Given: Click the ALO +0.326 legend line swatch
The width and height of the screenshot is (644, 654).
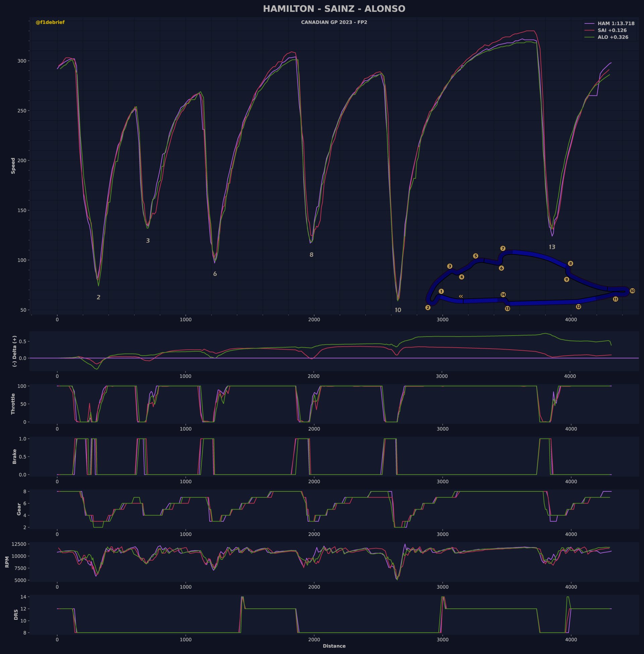Looking at the screenshot, I should 590,37.
